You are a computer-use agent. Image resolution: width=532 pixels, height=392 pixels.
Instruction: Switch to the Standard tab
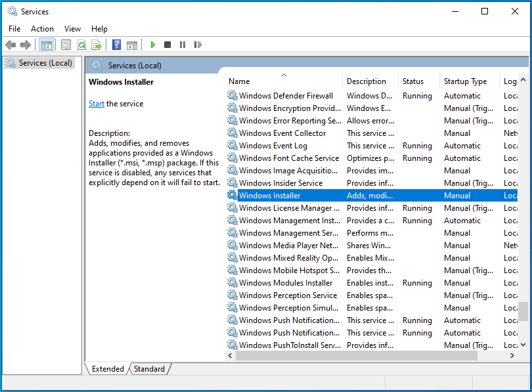150,369
